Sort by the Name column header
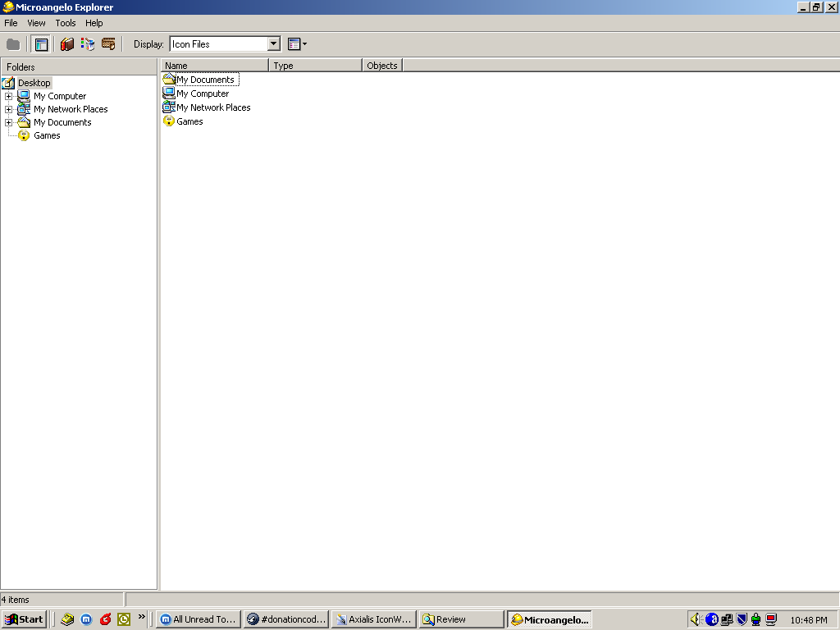This screenshot has height=630, width=840. pos(214,66)
